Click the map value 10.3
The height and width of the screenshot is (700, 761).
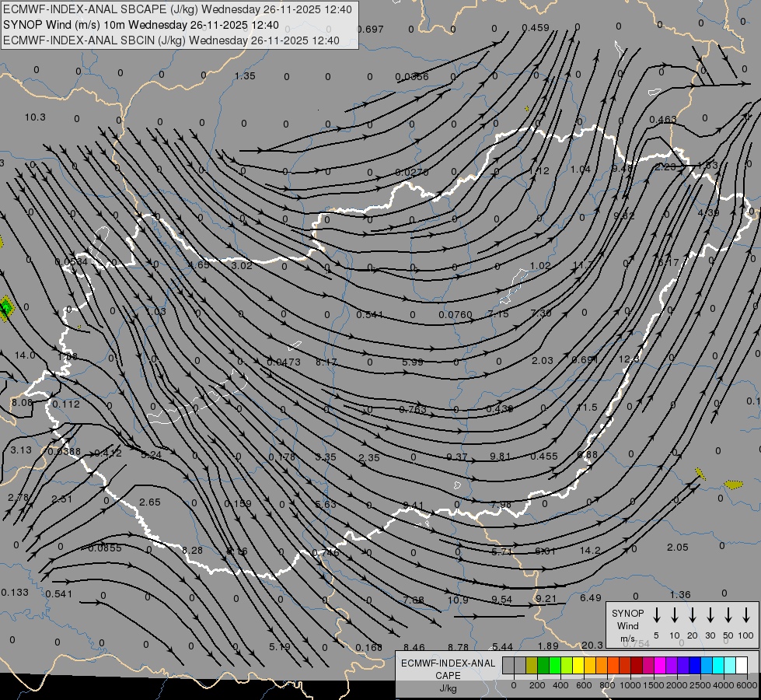click(x=35, y=117)
